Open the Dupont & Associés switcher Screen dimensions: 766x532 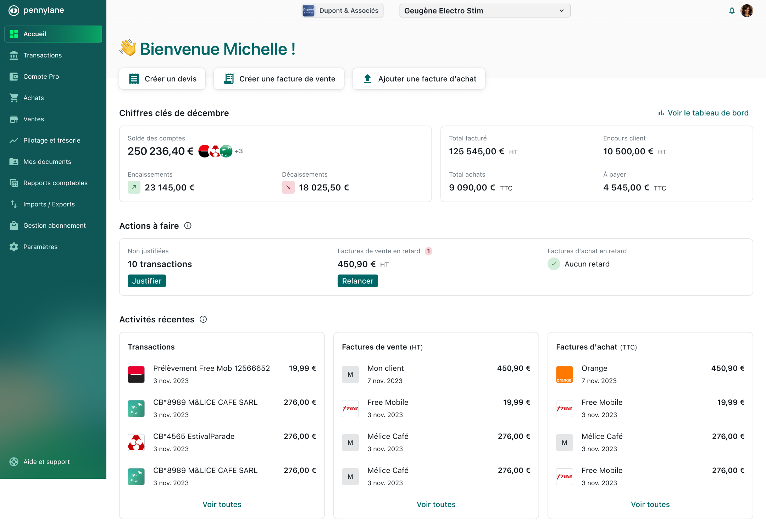342,10
